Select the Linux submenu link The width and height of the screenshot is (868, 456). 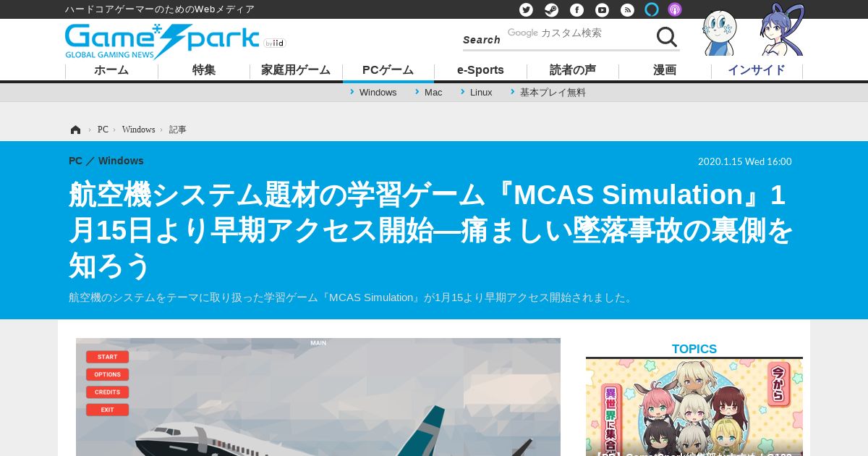tap(481, 93)
